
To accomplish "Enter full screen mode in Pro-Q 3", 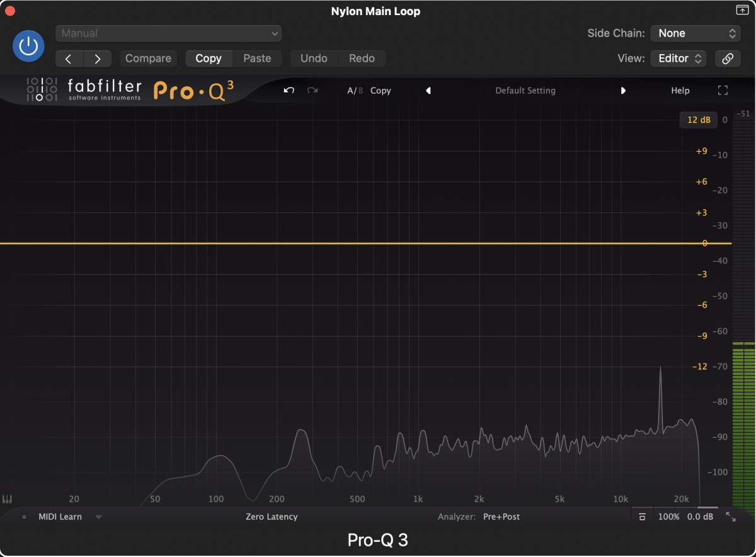I will (x=723, y=90).
